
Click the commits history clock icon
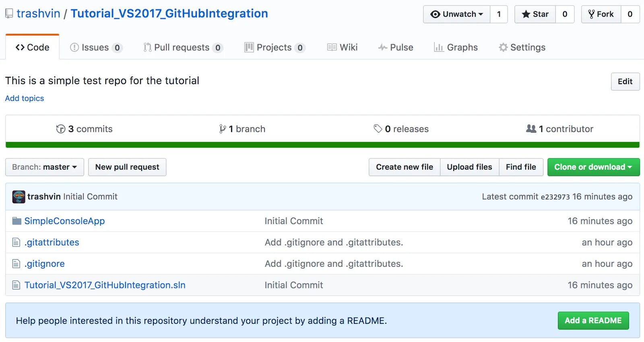(x=61, y=129)
